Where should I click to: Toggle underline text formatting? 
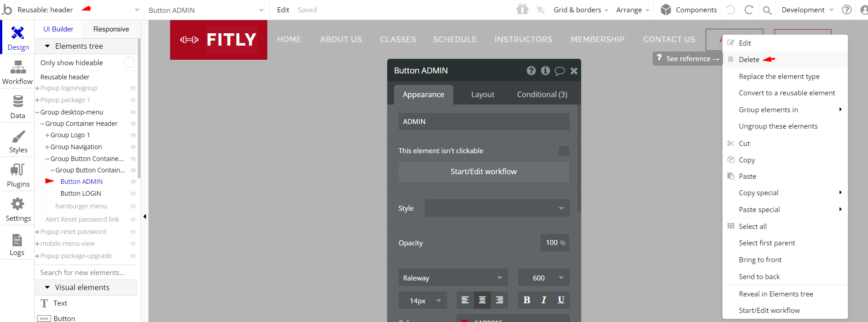coord(561,300)
